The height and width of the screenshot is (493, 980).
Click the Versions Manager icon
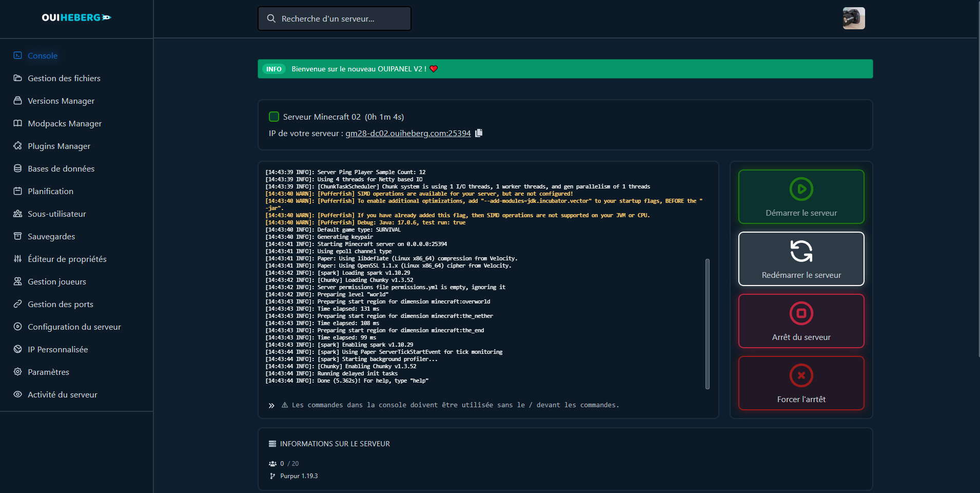(17, 101)
